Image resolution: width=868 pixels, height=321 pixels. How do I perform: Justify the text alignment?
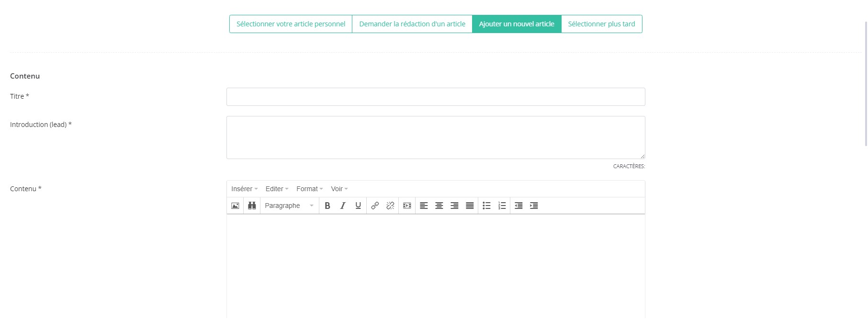[x=470, y=206]
